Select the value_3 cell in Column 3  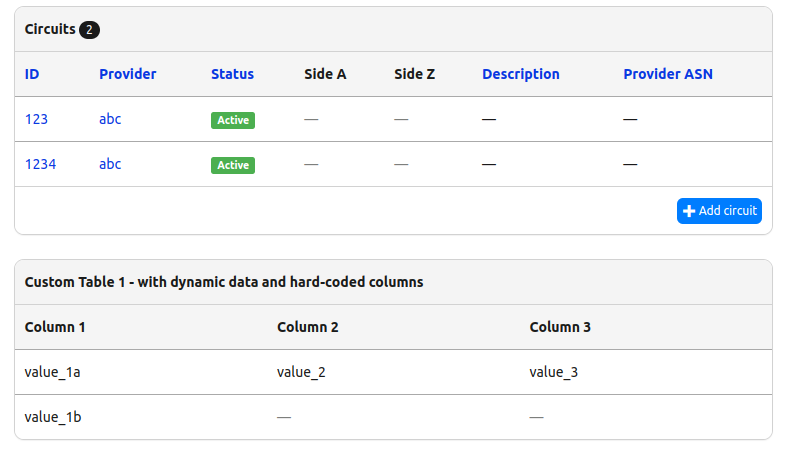click(553, 372)
